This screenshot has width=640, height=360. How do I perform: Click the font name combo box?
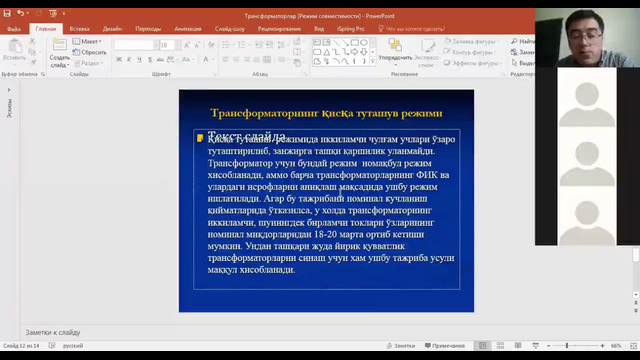(x=136, y=45)
